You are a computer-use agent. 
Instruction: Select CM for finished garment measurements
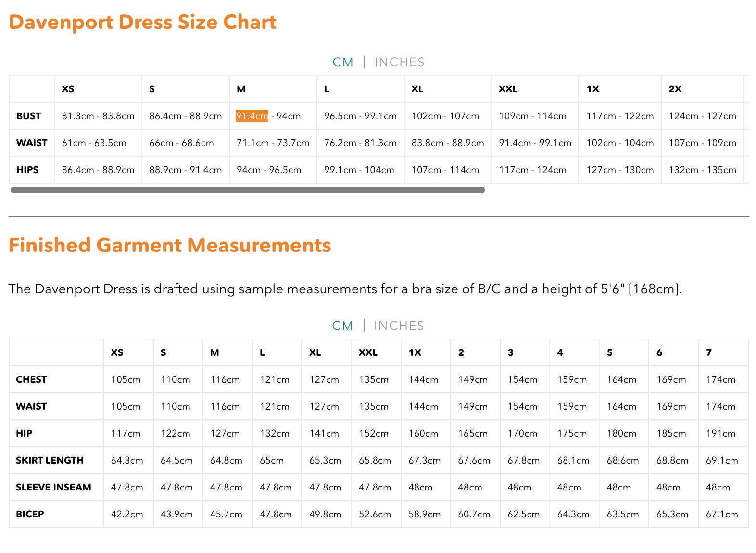pos(342,326)
